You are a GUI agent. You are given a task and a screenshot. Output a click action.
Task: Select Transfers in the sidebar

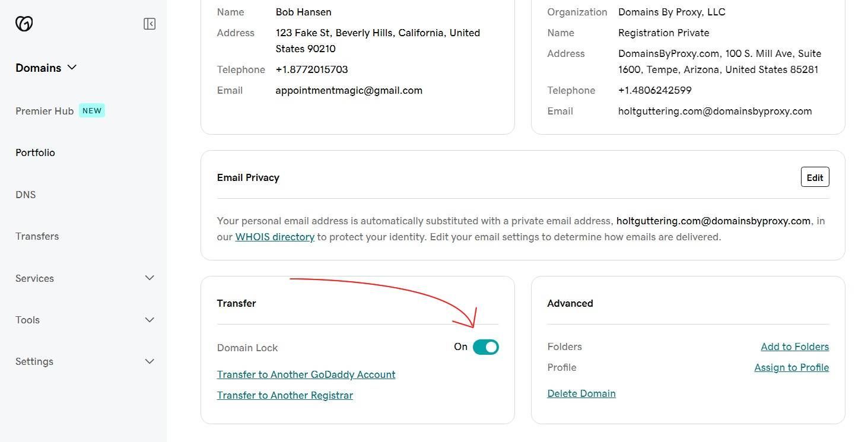point(37,236)
